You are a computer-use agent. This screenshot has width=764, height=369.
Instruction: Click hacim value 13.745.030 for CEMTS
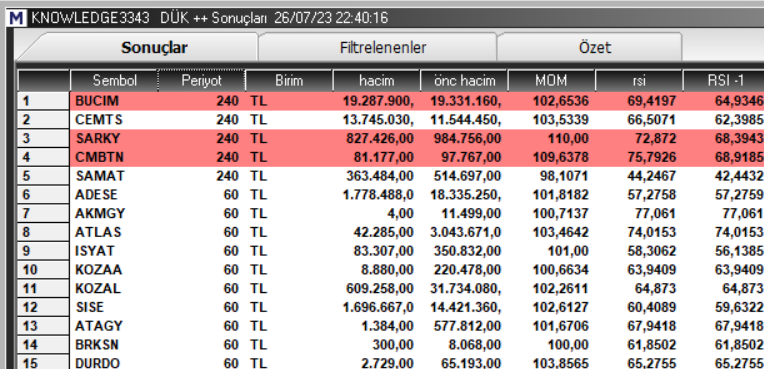(x=378, y=120)
